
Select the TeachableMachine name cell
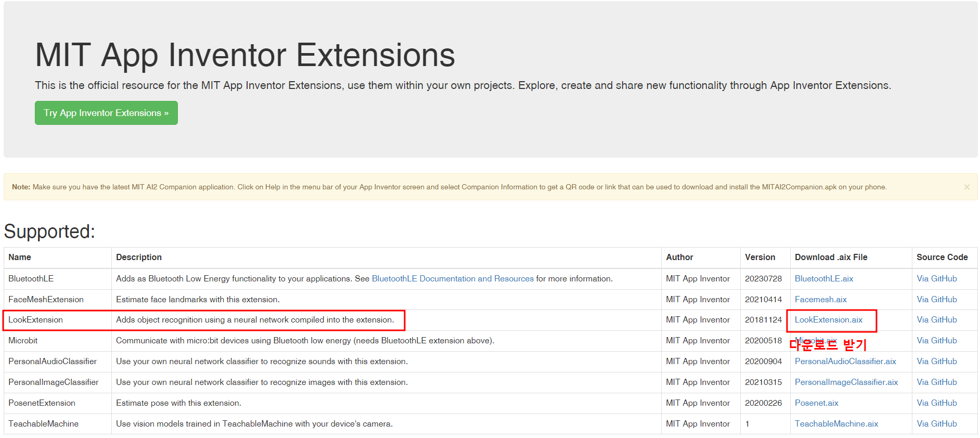(x=58, y=424)
